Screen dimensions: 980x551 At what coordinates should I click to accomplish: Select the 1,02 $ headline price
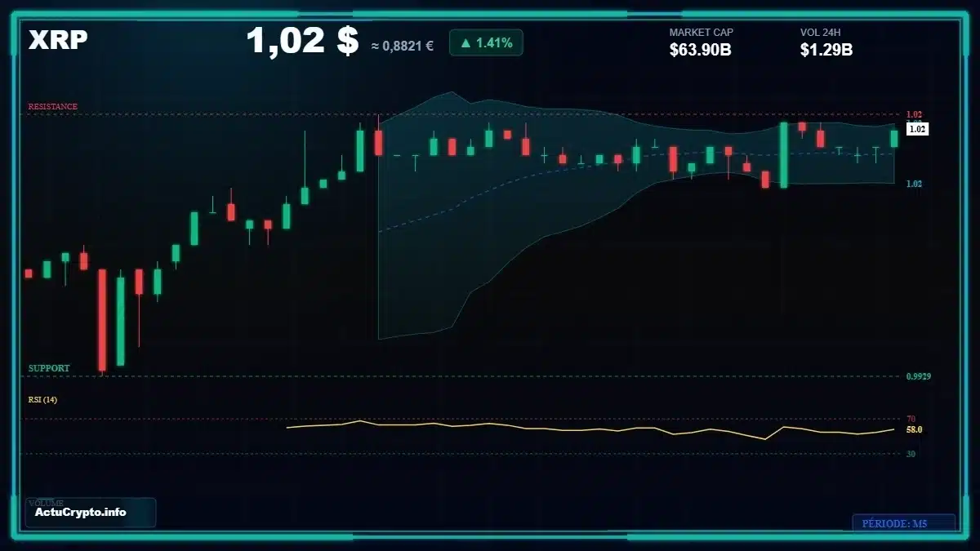[x=302, y=41]
